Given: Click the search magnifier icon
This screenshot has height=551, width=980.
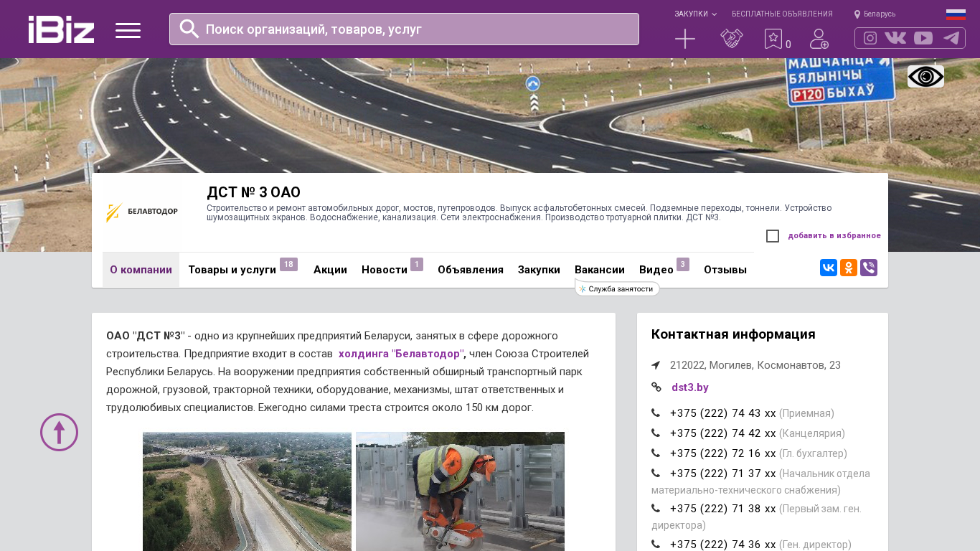Looking at the screenshot, I should click(189, 29).
